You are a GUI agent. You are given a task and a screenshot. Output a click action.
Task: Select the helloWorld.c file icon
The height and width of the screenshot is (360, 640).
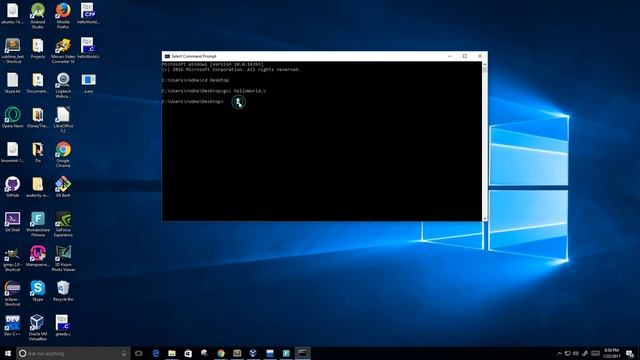(88, 49)
